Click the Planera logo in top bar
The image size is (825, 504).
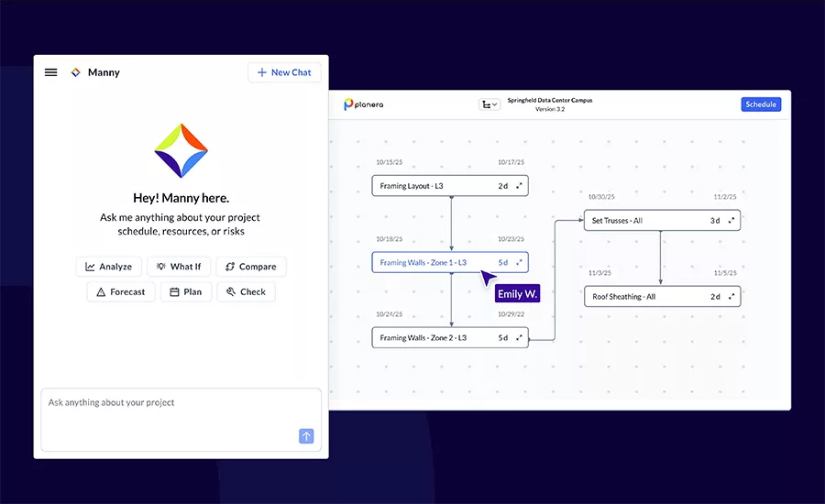point(364,104)
